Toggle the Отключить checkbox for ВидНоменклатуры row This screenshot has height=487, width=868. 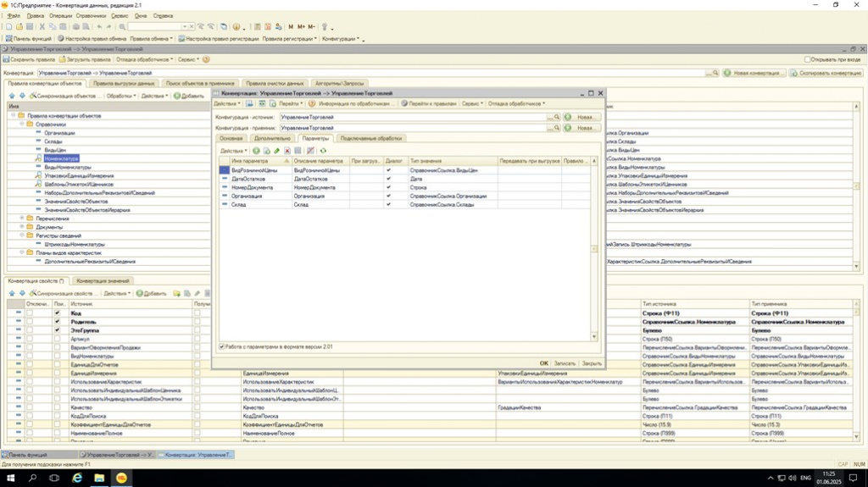30,356
